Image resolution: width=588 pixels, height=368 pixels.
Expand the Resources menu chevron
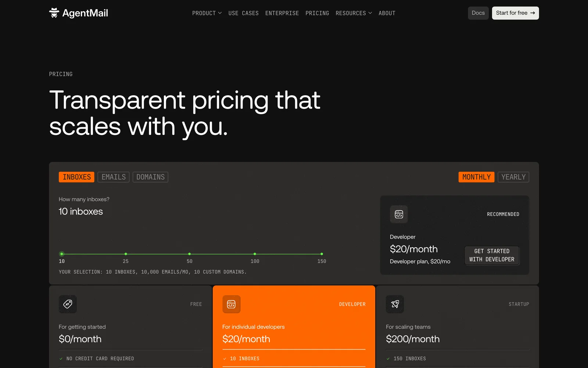pyautogui.click(x=370, y=13)
